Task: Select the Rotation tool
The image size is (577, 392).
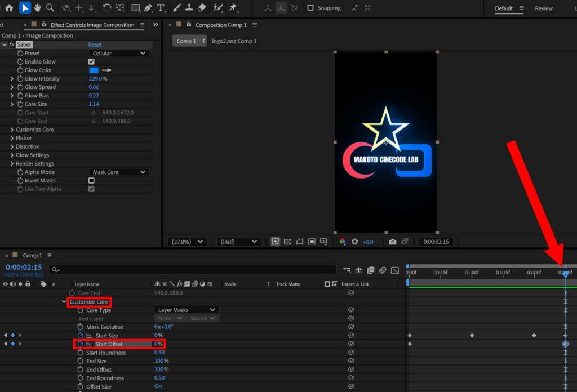Action: point(106,7)
